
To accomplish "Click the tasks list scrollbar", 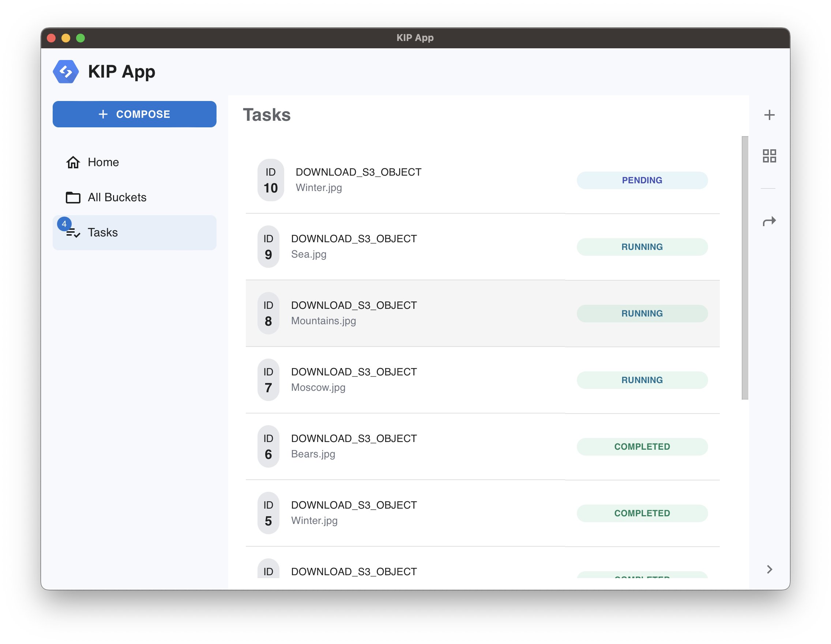I will [745, 268].
